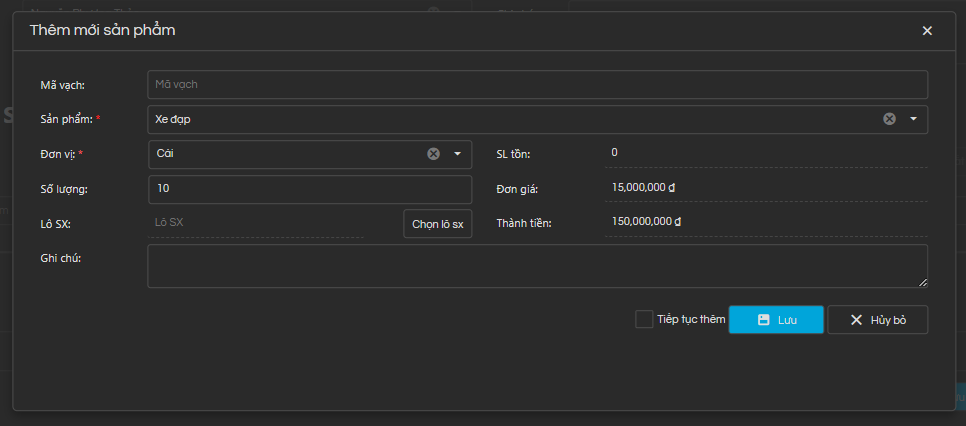This screenshot has width=966, height=426.
Task: Click the Thành tiền value 150,000,000 đ
Action: tap(646, 222)
